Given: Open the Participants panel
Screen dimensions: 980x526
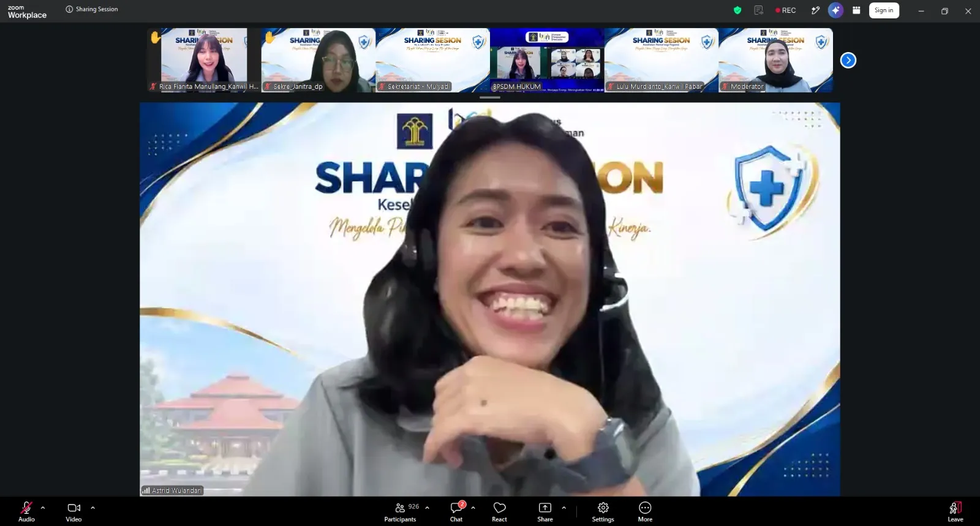Looking at the screenshot, I should [401, 511].
